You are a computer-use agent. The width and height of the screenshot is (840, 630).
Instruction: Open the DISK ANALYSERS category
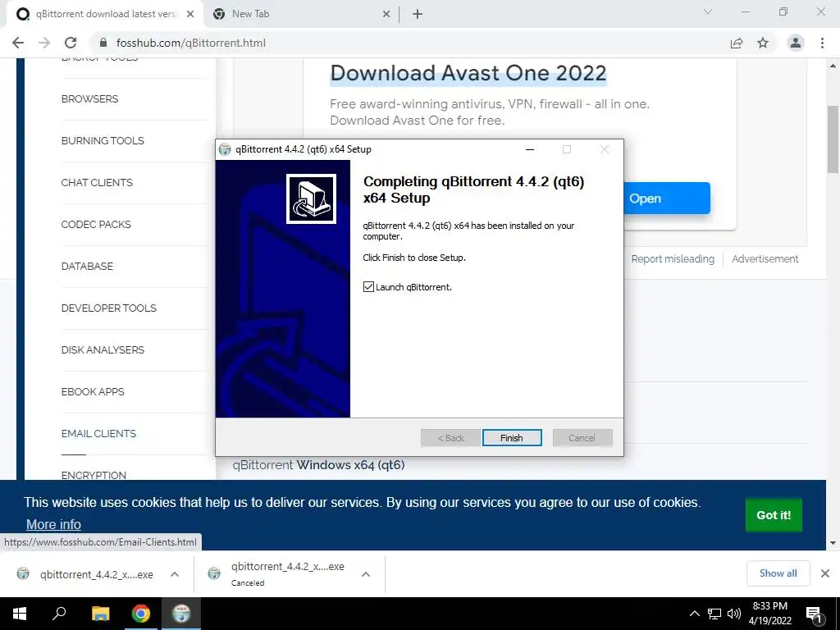[x=103, y=349]
